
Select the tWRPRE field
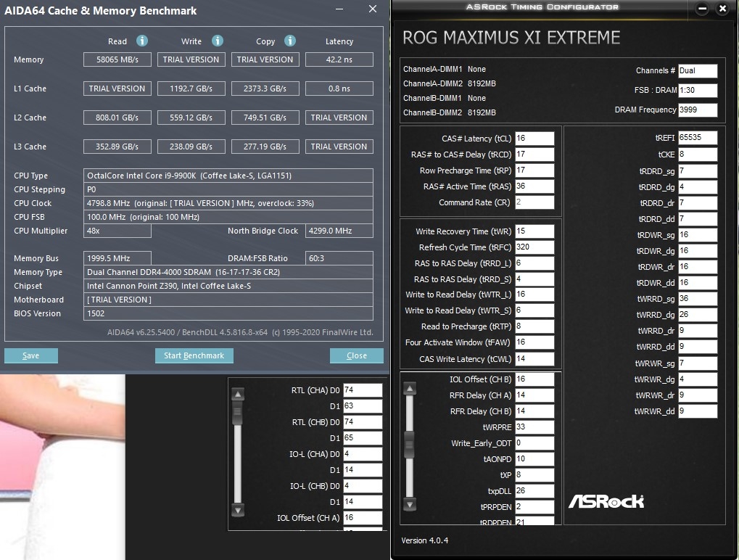(x=534, y=427)
